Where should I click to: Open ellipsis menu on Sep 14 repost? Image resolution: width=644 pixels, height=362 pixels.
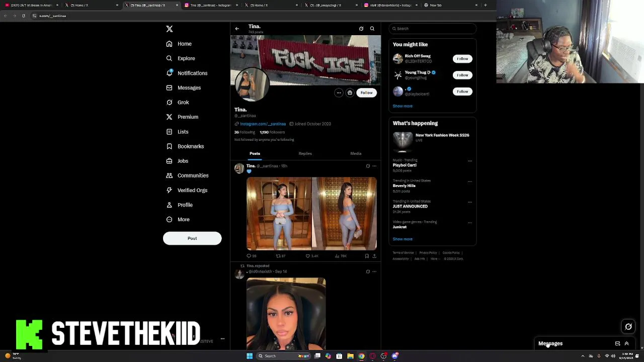coord(374,271)
